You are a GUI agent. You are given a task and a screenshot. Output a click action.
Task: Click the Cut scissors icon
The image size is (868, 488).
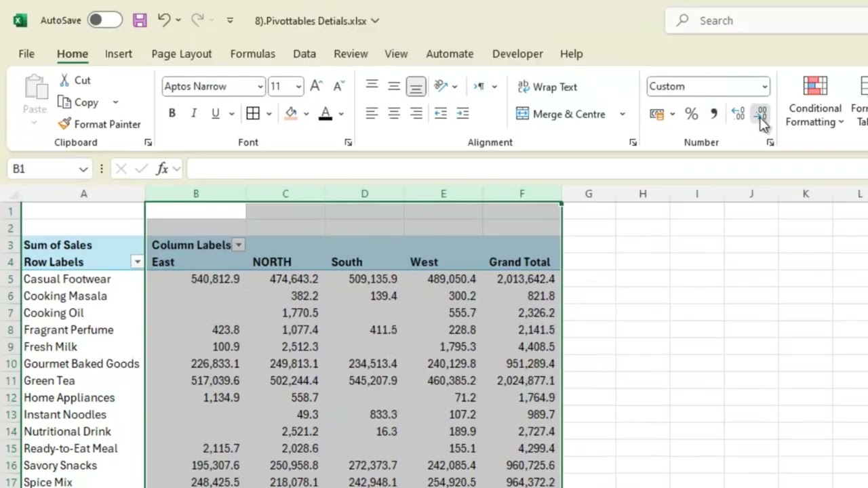click(64, 80)
